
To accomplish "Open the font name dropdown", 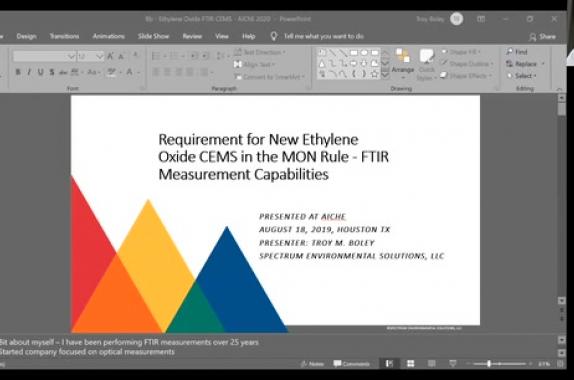I will [71, 56].
